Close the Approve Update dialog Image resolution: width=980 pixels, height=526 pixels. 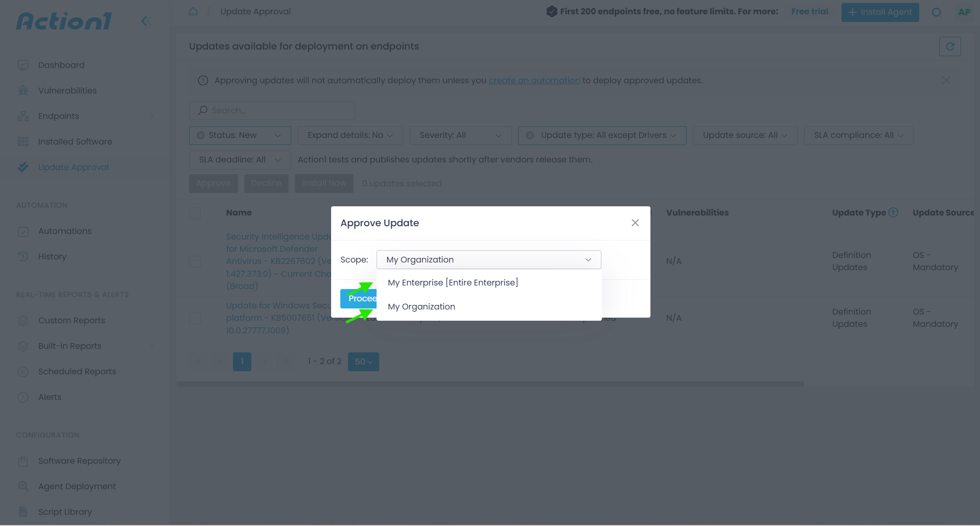pyautogui.click(x=635, y=223)
